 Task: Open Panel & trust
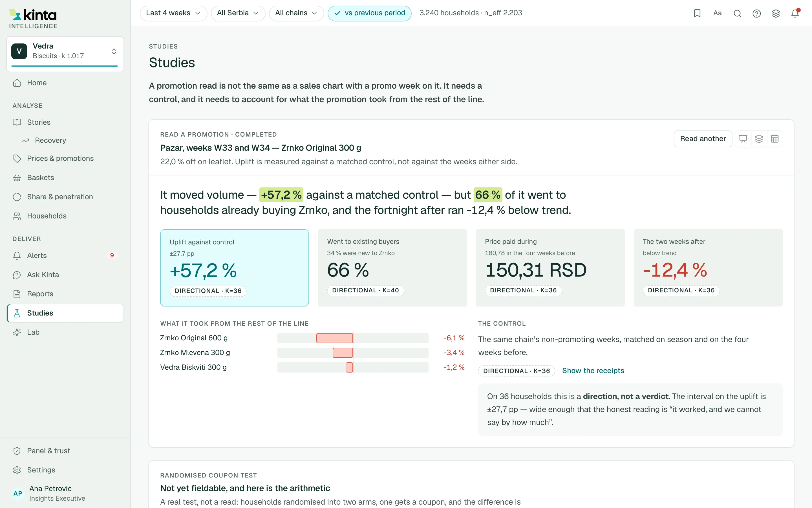65,451
